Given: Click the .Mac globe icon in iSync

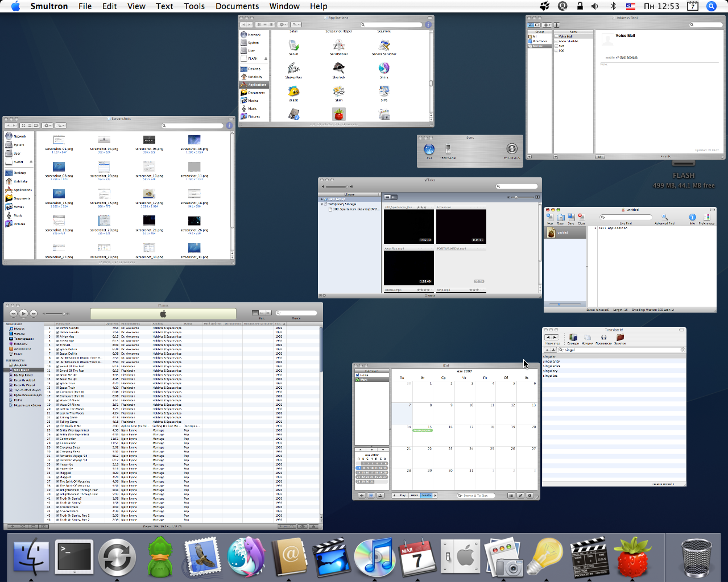Looking at the screenshot, I should (429, 149).
